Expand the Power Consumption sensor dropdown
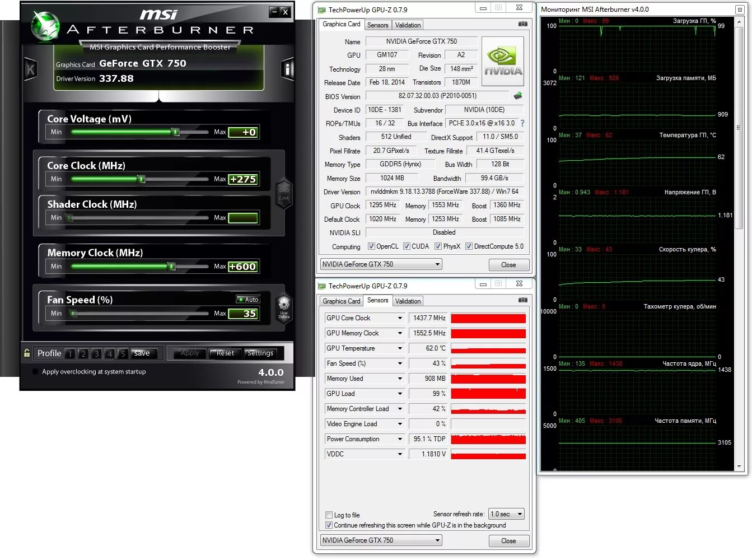The image size is (752, 560). tap(400, 439)
